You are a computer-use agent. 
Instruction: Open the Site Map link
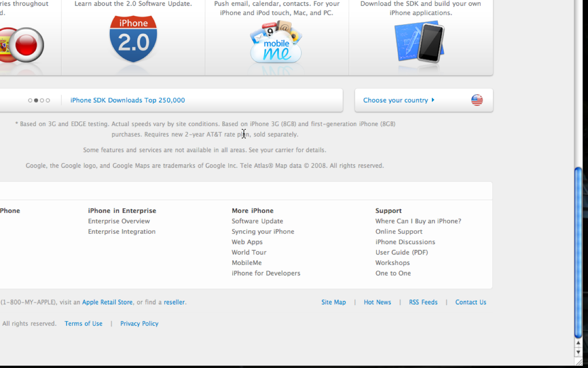pos(334,302)
